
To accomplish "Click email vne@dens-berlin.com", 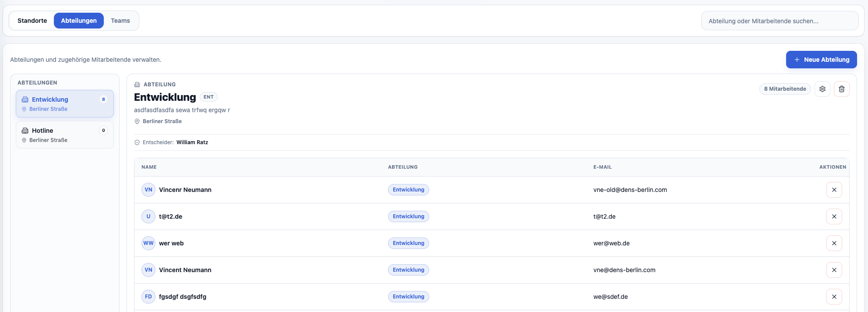I will tap(625, 270).
